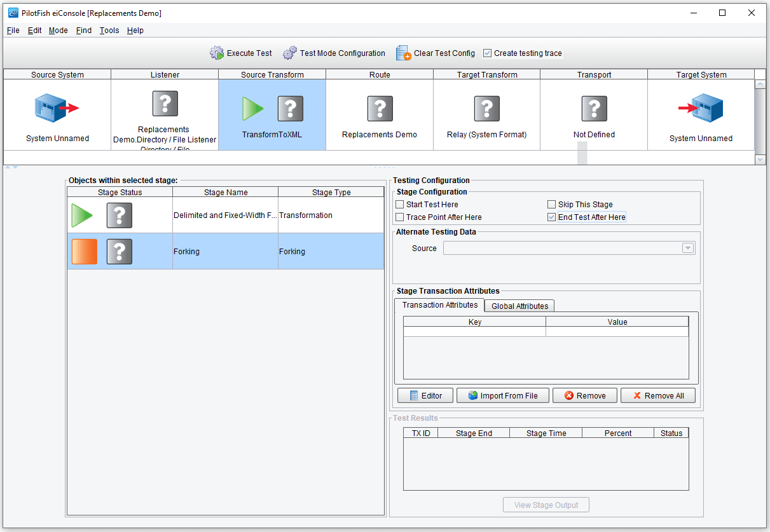
Task: Click the TransformToXML question mark icon
Action: coord(291,109)
